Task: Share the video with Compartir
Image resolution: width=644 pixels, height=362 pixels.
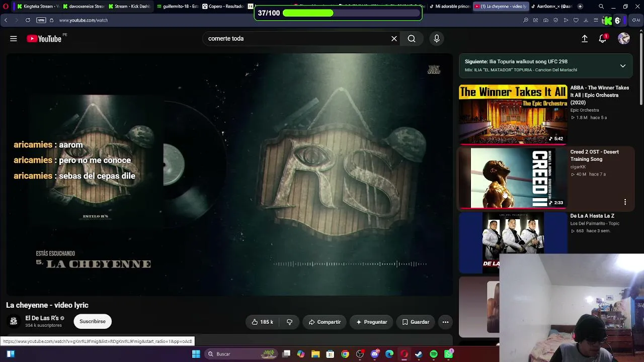Action: pyautogui.click(x=325, y=322)
